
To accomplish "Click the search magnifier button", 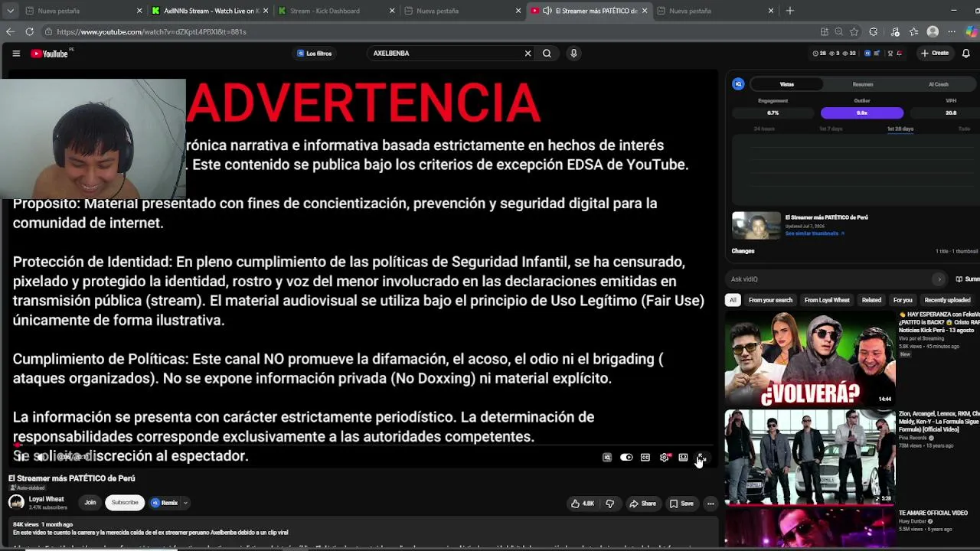I will coord(547,54).
